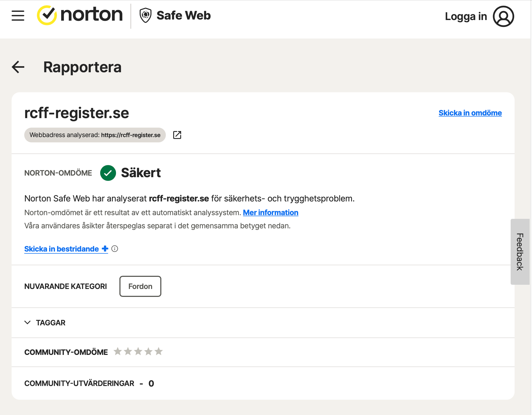The width and height of the screenshot is (532, 415).
Task: Open analyzed URL via external link icon
Action: (x=177, y=135)
